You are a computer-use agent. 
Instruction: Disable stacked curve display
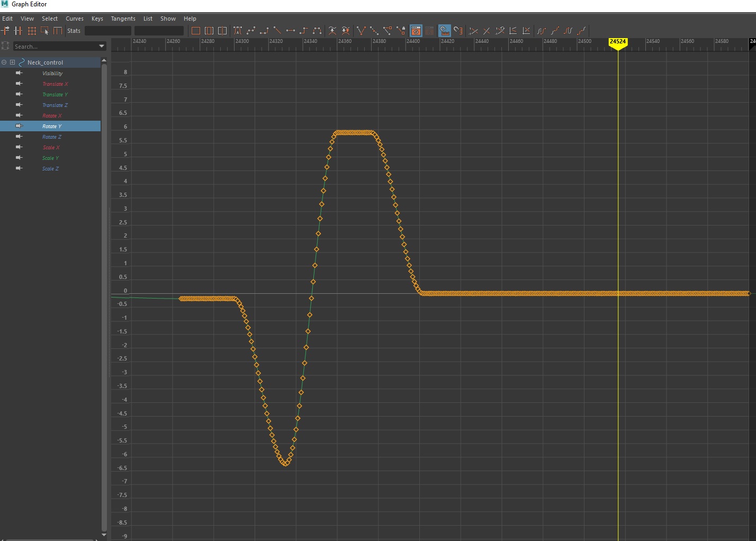[x=526, y=31]
